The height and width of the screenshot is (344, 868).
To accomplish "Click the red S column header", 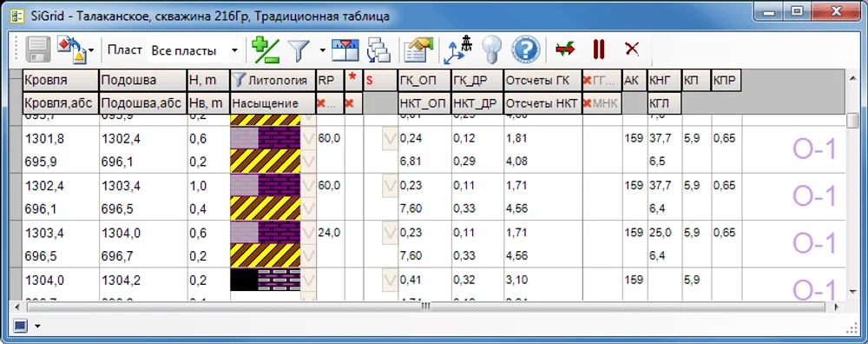I will click(x=380, y=80).
